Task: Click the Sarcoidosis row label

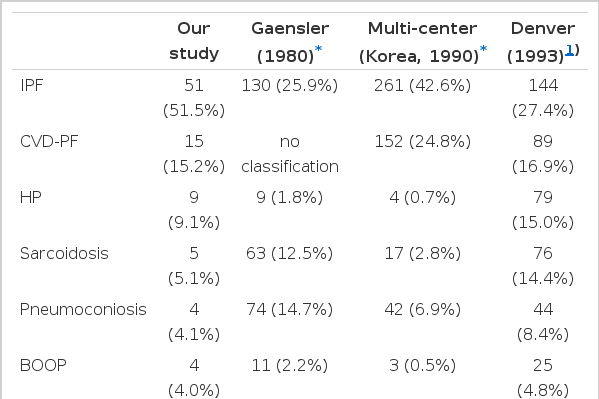Action: 64,253
